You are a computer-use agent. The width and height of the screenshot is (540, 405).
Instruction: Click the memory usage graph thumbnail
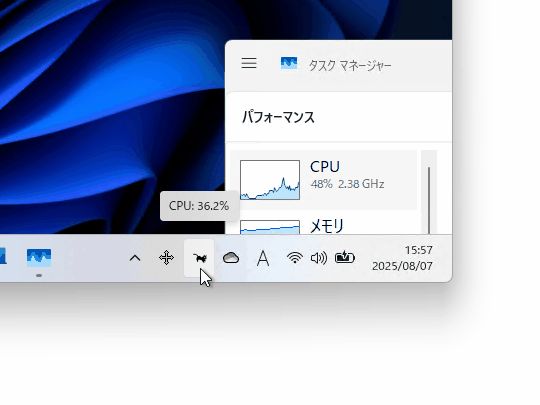click(270, 227)
